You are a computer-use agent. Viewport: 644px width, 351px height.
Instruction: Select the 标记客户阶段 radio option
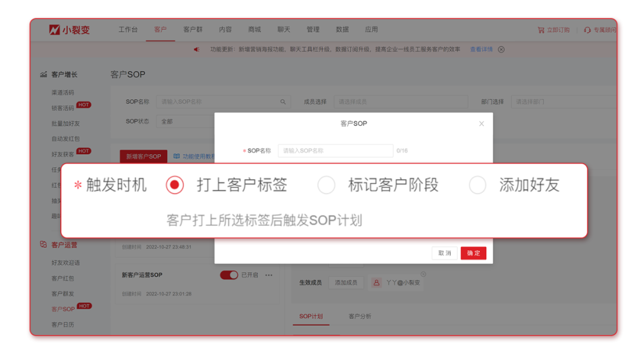point(326,185)
